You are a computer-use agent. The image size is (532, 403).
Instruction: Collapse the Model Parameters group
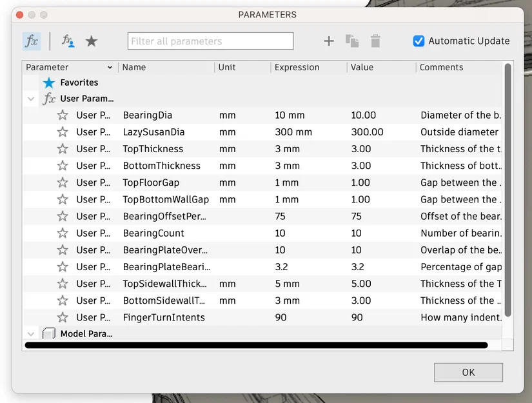31,334
